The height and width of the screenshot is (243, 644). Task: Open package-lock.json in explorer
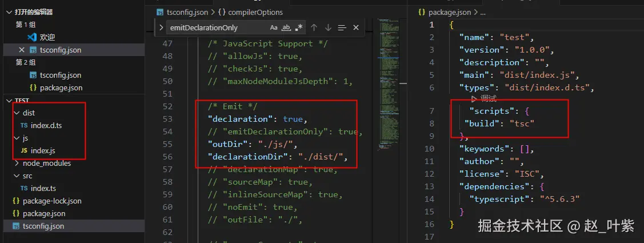[x=52, y=201]
